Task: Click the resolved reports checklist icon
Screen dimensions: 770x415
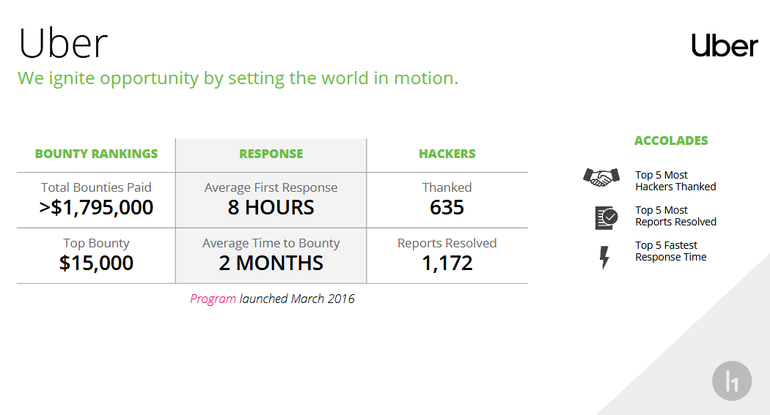Action: pos(604,217)
